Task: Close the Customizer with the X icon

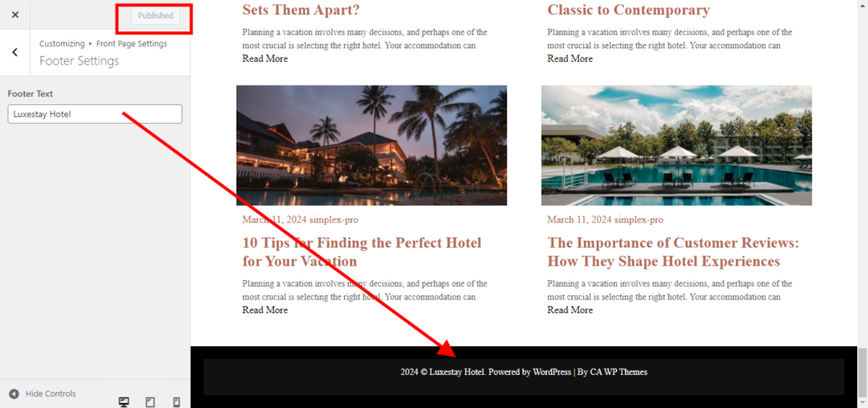Action: pos(15,15)
